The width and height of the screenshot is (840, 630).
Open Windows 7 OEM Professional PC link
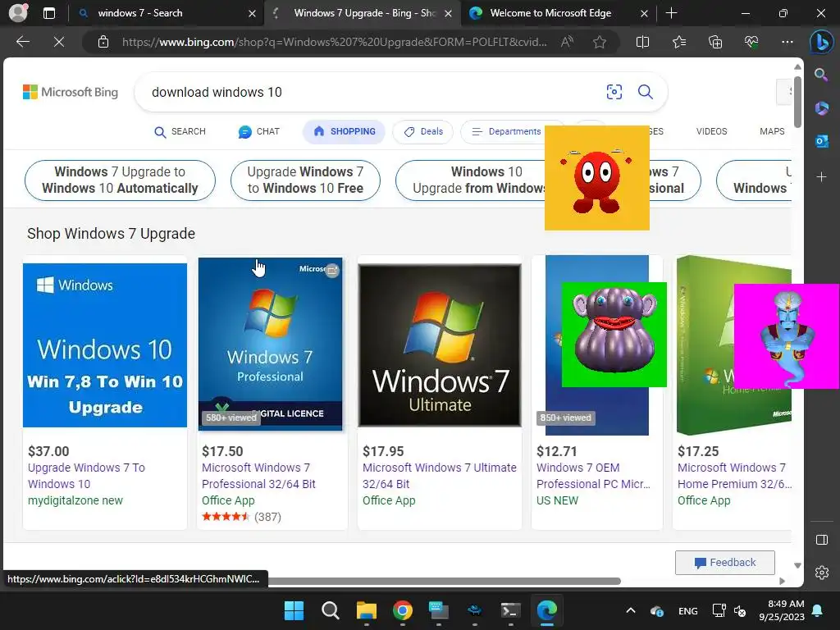tap(593, 476)
